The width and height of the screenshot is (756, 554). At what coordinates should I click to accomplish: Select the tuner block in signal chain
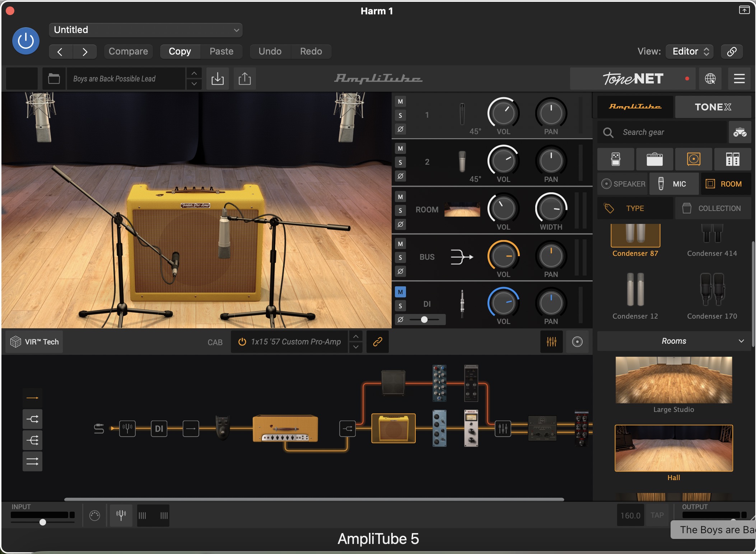tap(127, 428)
